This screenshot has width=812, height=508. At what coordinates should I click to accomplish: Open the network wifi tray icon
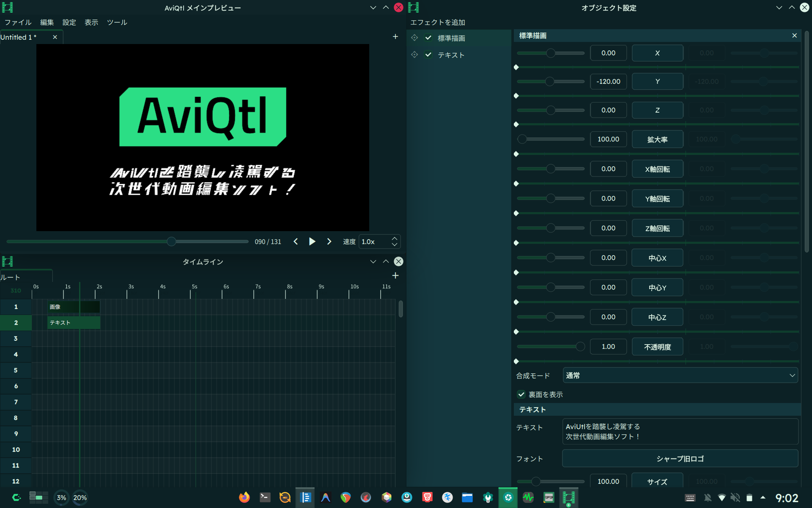(722, 498)
